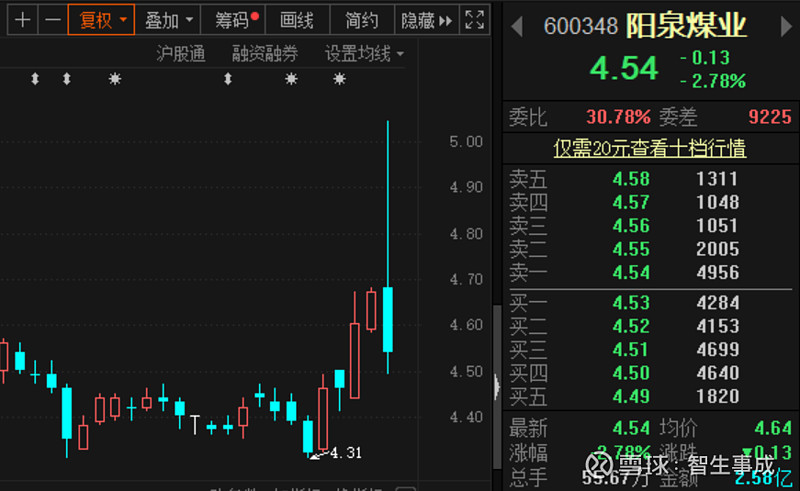
Task: Click the 买五 volume 1820
Action: click(717, 397)
